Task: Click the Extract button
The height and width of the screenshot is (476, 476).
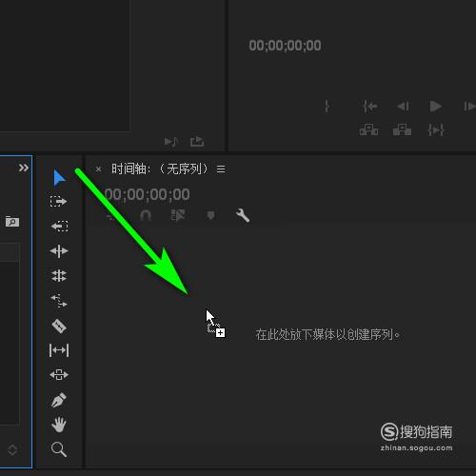Action: pyautogui.click(x=402, y=129)
